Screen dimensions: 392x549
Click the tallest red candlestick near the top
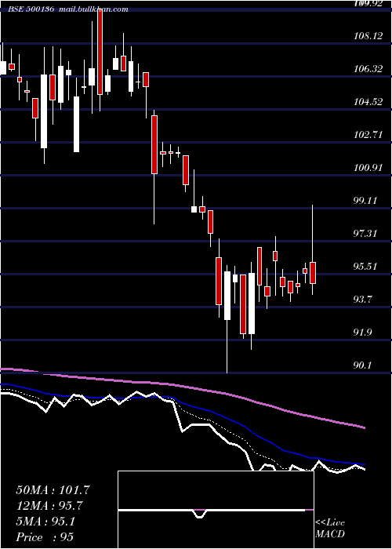tap(100, 52)
